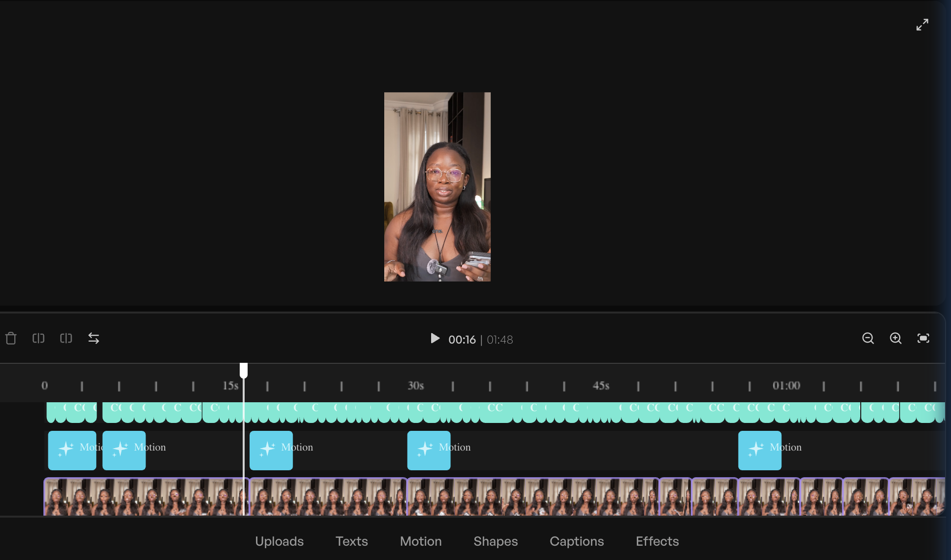
Task: Zoom out the timeline
Action: [x=868, y=338]
